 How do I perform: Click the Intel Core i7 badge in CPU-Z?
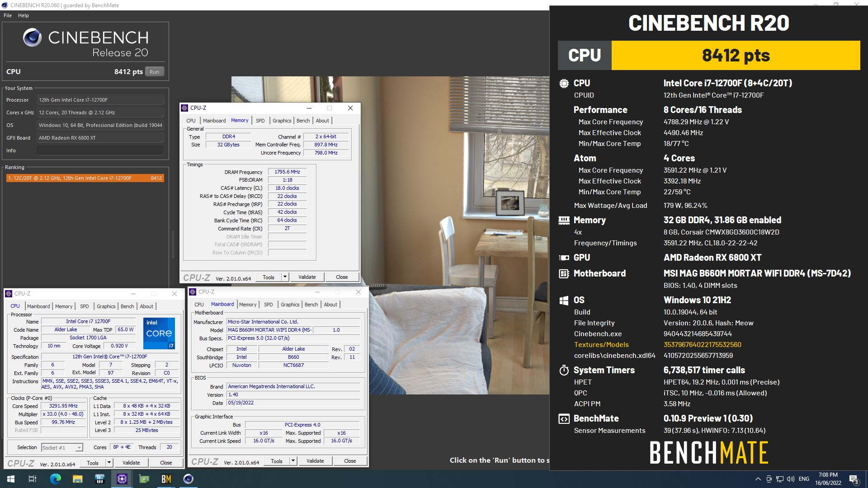click(159, 333)
